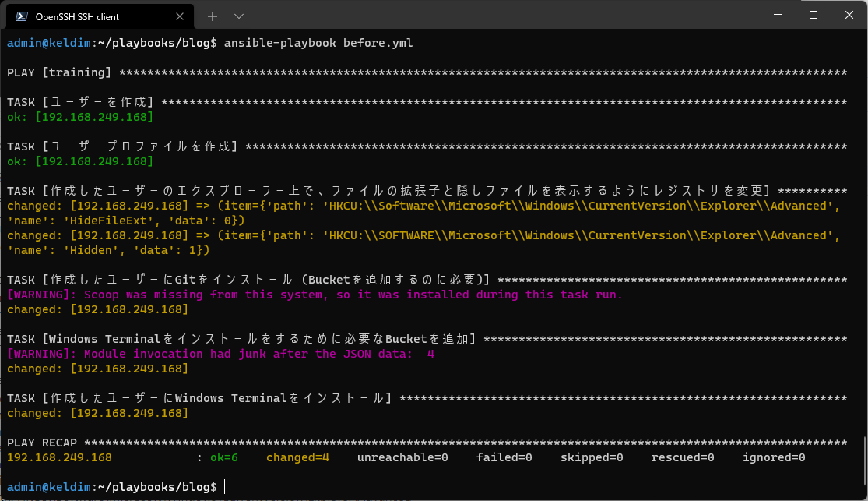
Task: Click changed result under Git install task
Action: [97, 309]
